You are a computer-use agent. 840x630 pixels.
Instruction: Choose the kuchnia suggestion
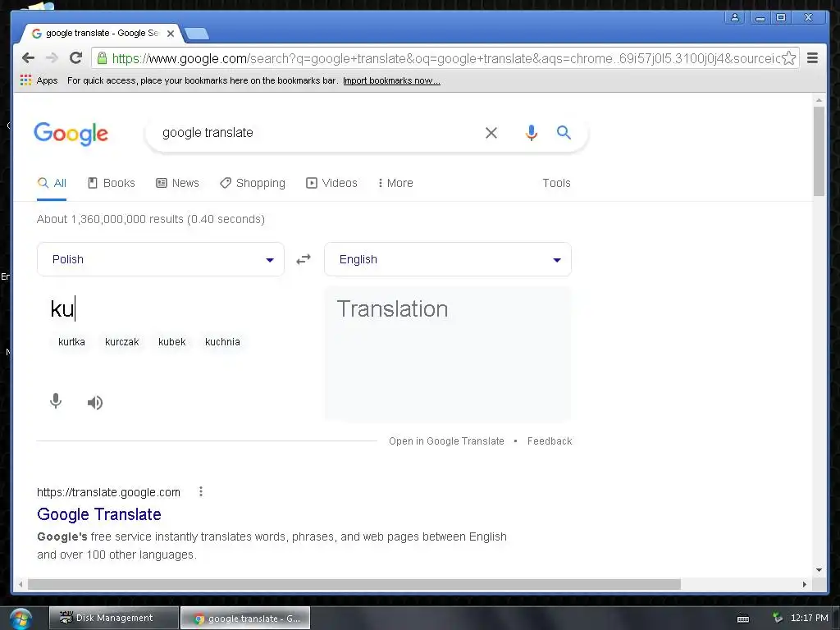point(222,342)
